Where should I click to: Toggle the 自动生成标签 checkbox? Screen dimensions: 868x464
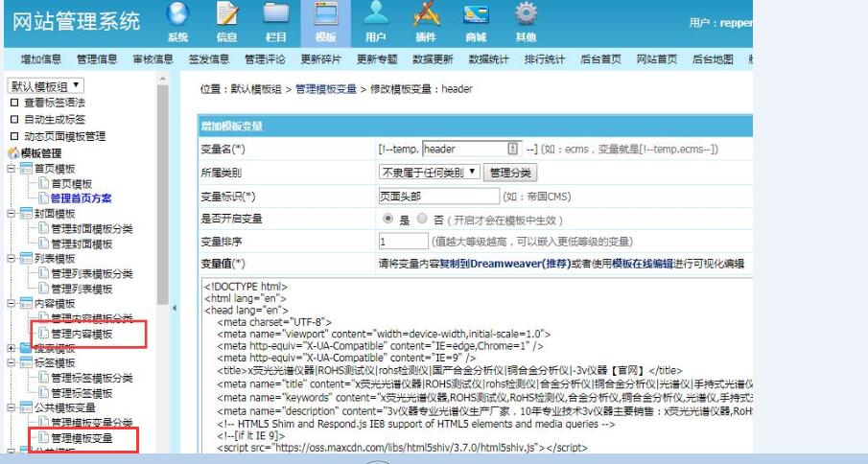click(x=14, y=120)
